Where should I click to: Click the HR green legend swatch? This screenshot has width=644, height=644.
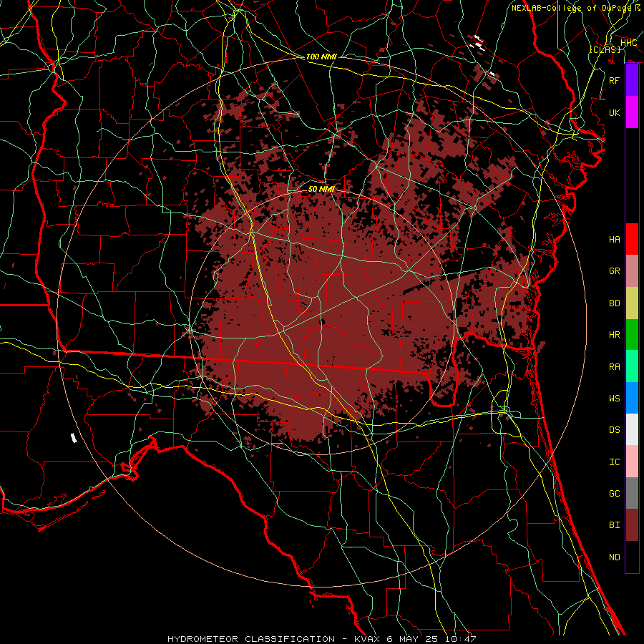click(x=632, y=335)
